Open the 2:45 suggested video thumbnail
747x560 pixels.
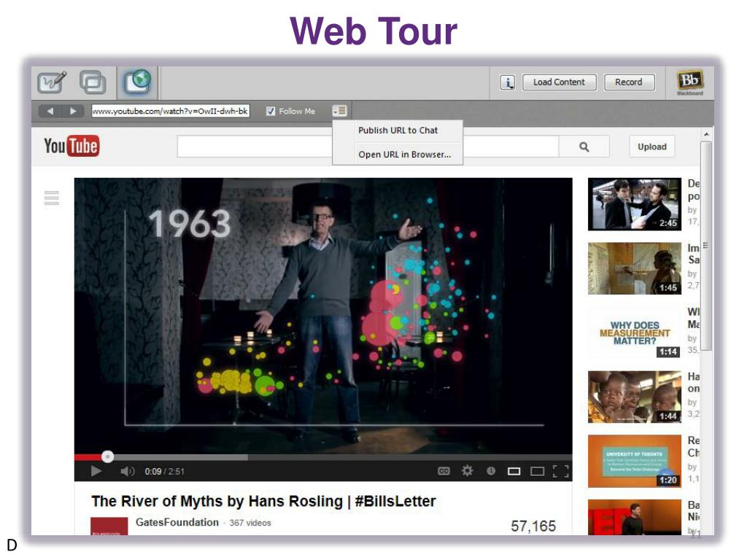pos(635,204)
